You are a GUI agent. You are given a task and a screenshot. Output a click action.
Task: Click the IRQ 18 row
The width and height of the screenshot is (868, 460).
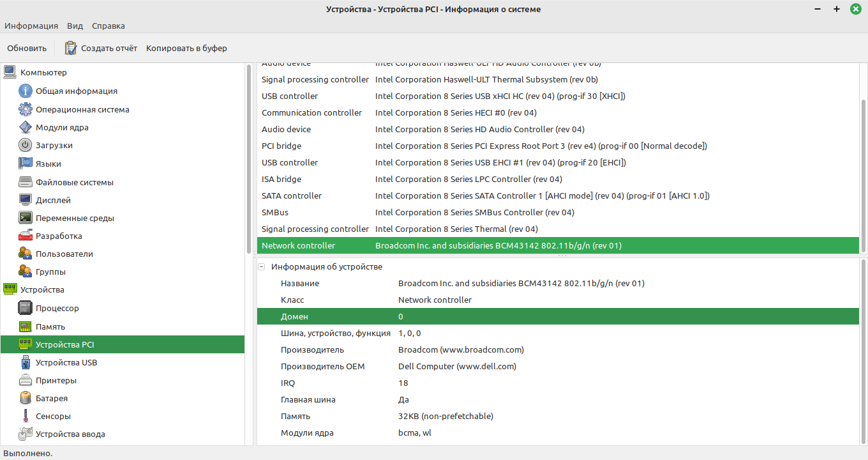558,383
